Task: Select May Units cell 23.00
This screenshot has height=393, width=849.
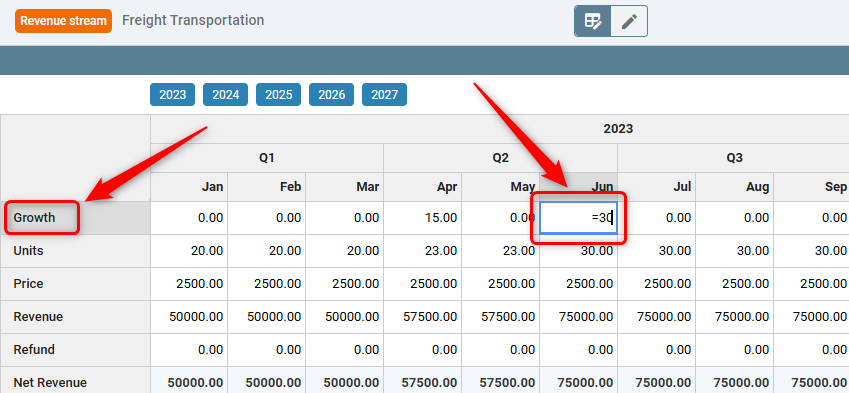Action: click(x=501, y=251)
